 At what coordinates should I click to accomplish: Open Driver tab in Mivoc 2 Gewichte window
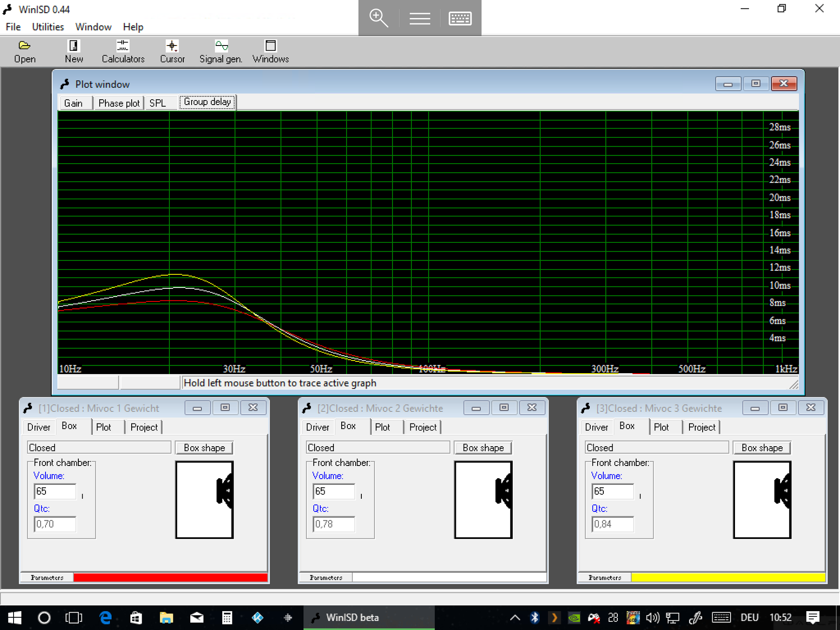(318, 427)
